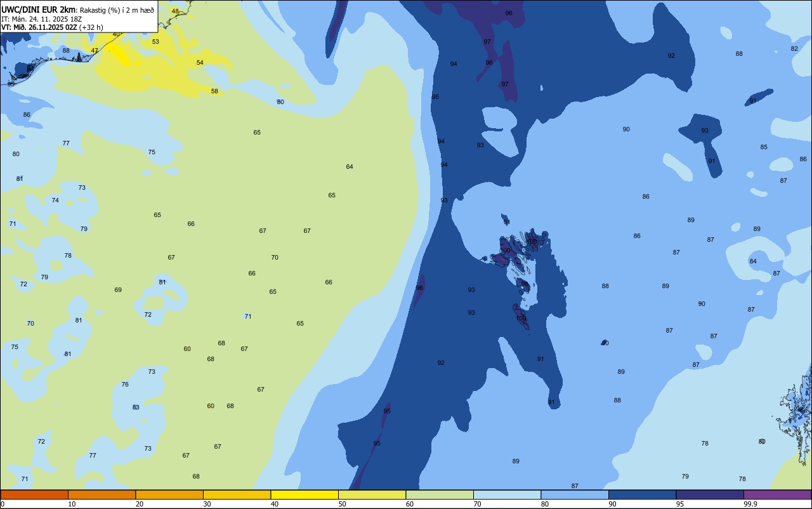812x509 pixels.
Task: Click the map value '76'
Action: (125, 384)
